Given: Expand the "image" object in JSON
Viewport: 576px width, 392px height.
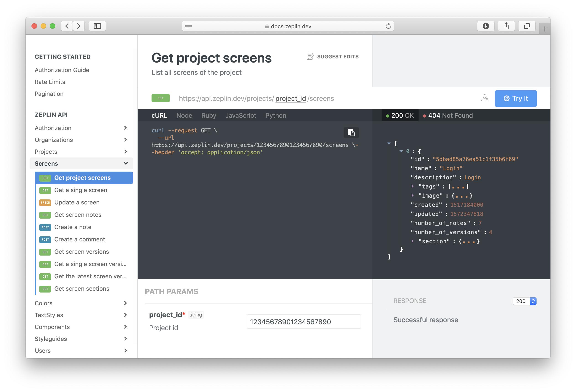Looking at the screenshot, I should click(412, 196).
